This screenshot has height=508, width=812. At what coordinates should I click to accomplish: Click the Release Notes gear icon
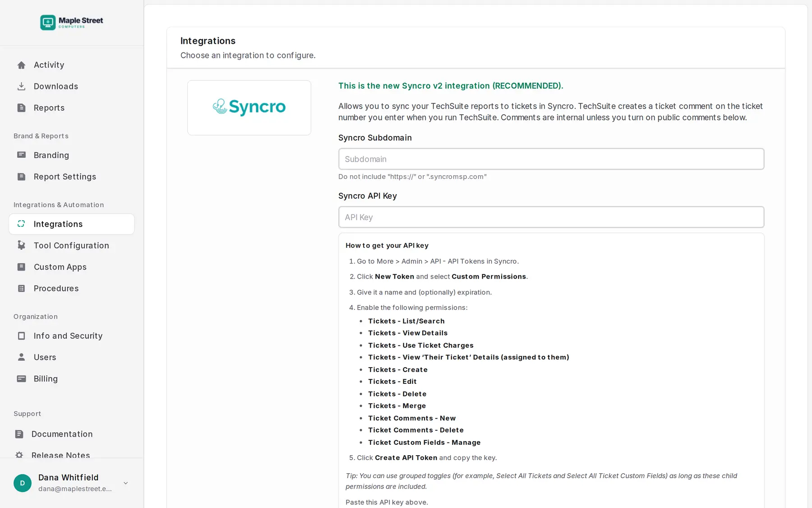[19, 455]
